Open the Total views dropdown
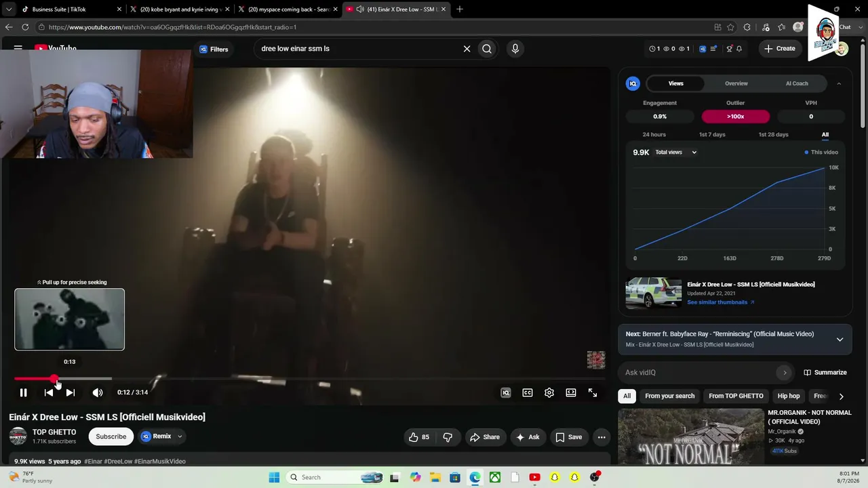This screenshot has height=488, width=868. click(676, 152)
